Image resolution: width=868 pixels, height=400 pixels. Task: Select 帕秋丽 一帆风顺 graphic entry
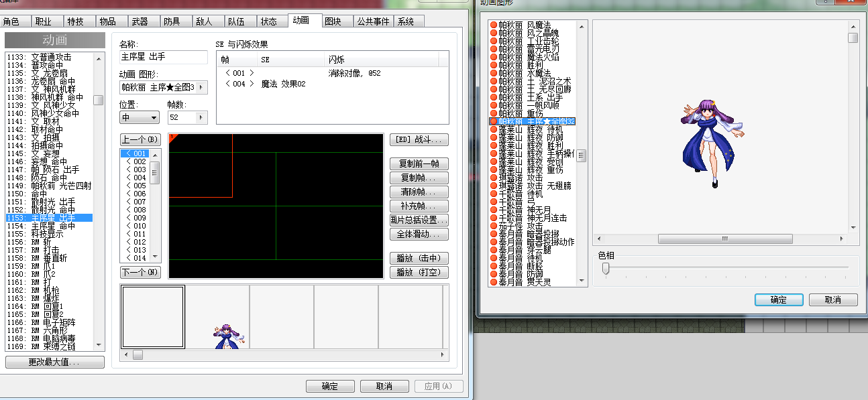(533, 105)
